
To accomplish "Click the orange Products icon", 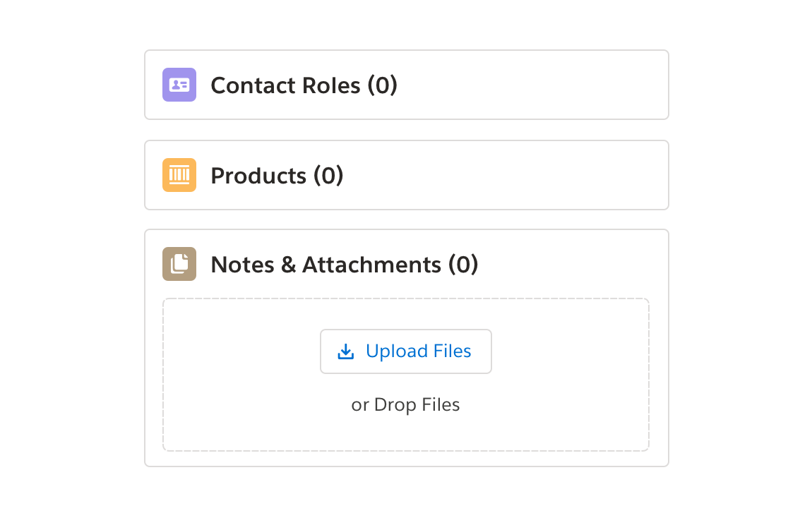I will [179, 175].
